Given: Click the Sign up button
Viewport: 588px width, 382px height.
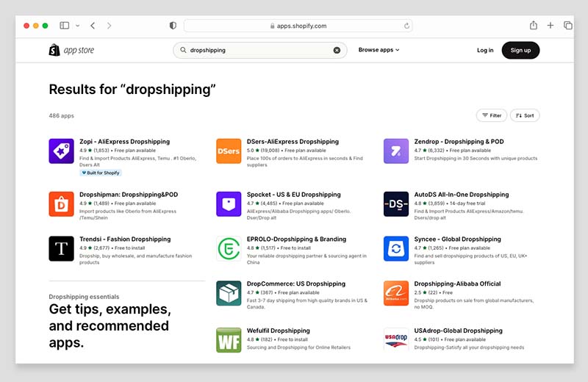Looking at the screenshot, I should [520, 50].
